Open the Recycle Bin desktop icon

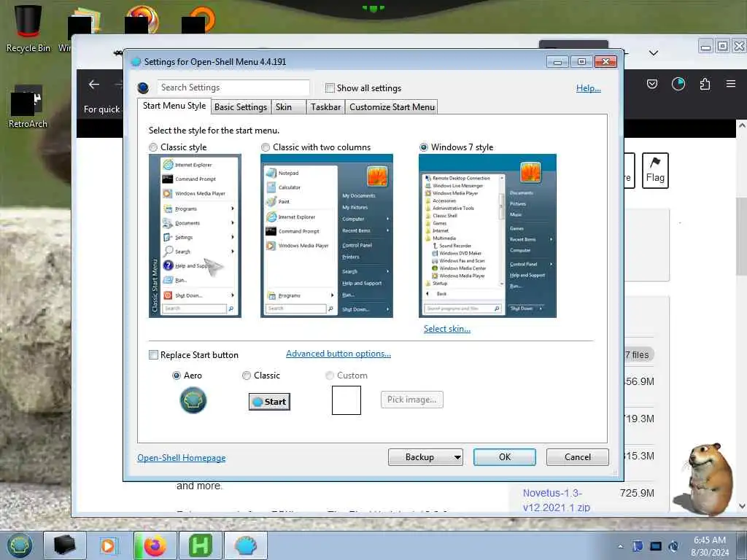(28, 28)
